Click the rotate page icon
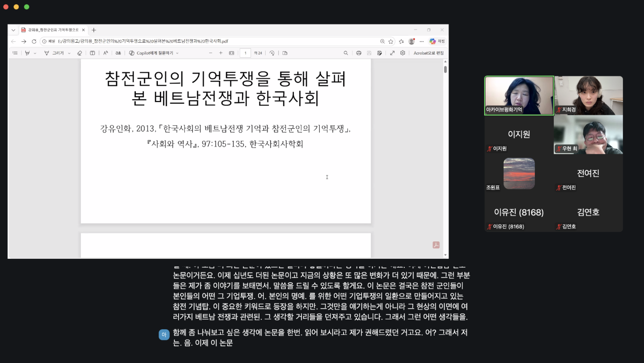This screenshot has width=644, height=363. point(272,53)
